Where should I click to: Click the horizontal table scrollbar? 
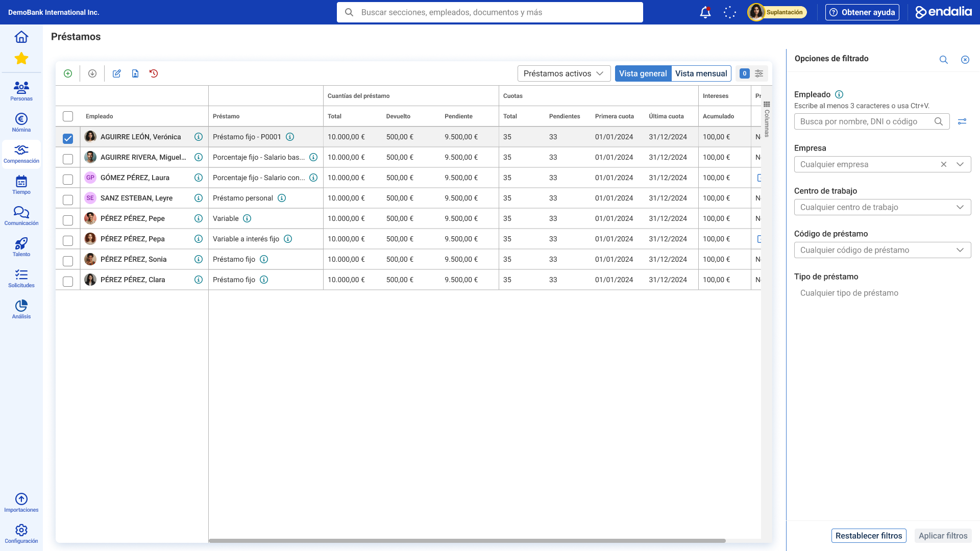coord(467,541)
